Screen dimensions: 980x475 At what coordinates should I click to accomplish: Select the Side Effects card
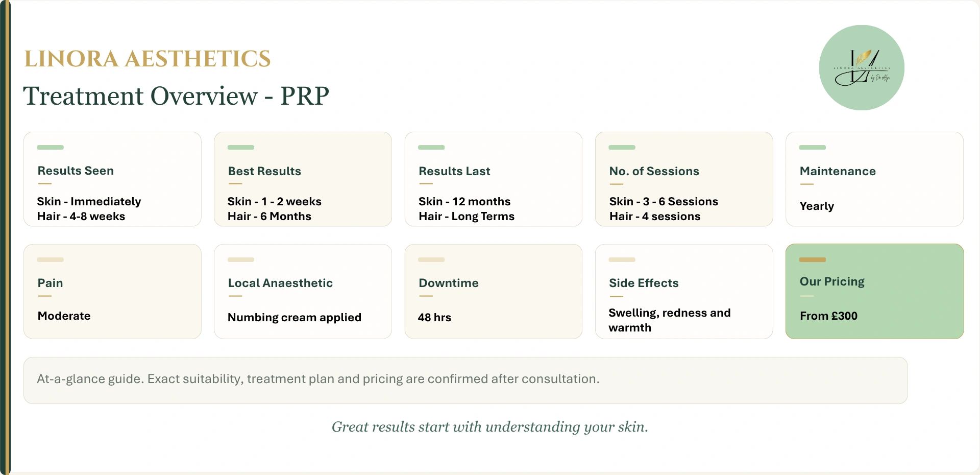(684, 291)
